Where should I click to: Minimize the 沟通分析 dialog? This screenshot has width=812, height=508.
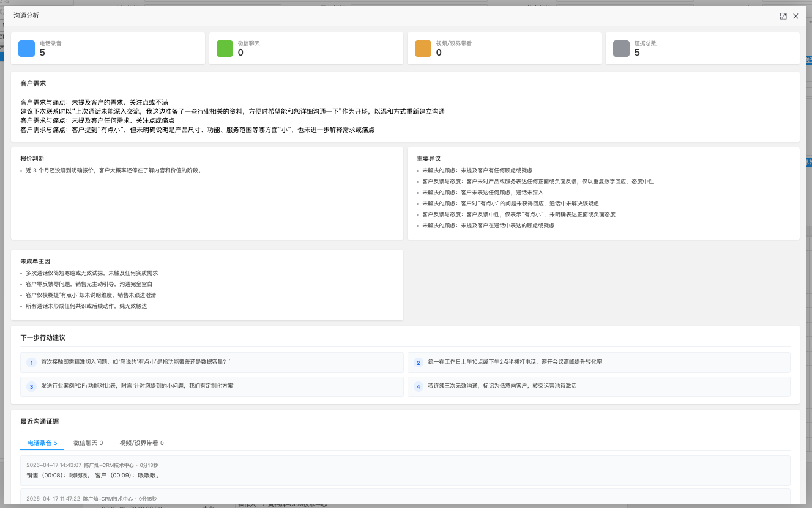point(772,16)
